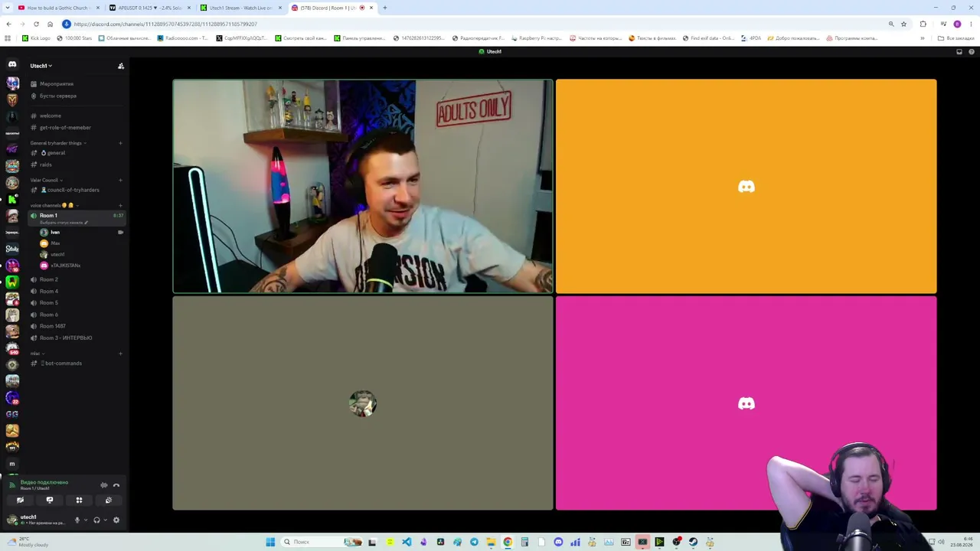This screenshot has width=980, height=551.
Task: Join the Room 4 voice channel
Action: (x=77, y=292)
